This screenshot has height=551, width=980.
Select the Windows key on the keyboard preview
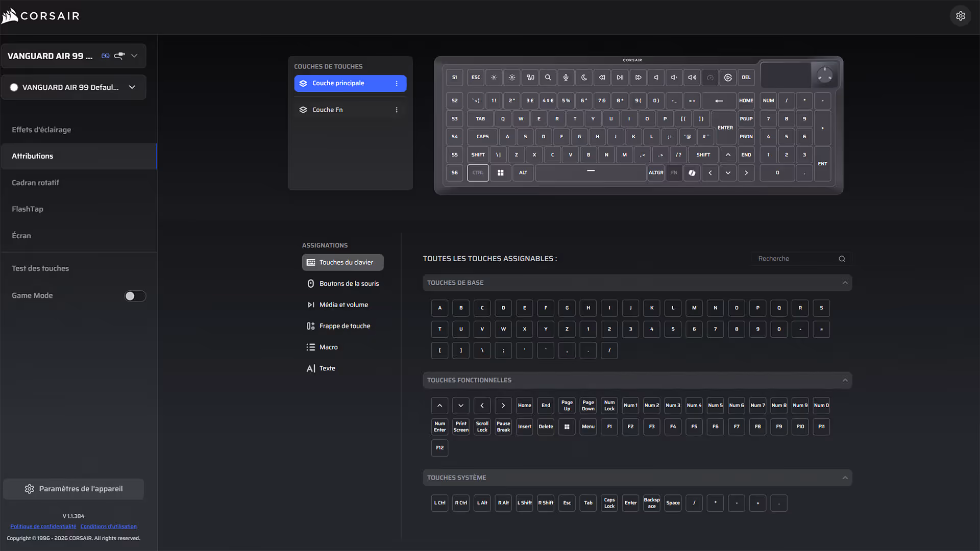coord(500,173)
